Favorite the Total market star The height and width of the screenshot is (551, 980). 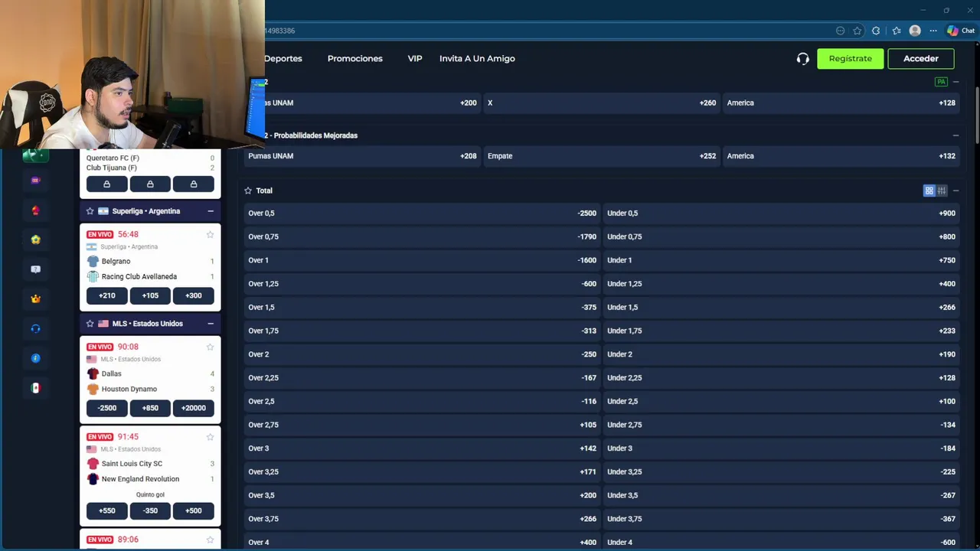pyautogui.click(x=248, y=191)
